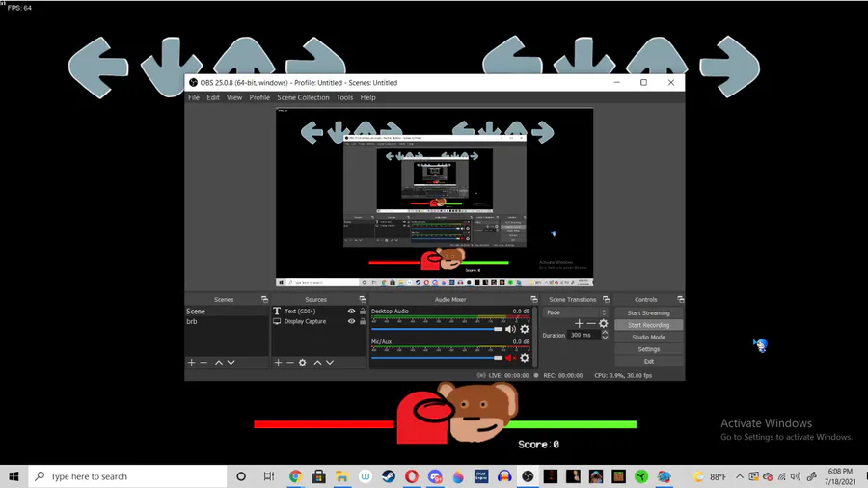Open Discord from the taskbar

[x=435, y=476]
